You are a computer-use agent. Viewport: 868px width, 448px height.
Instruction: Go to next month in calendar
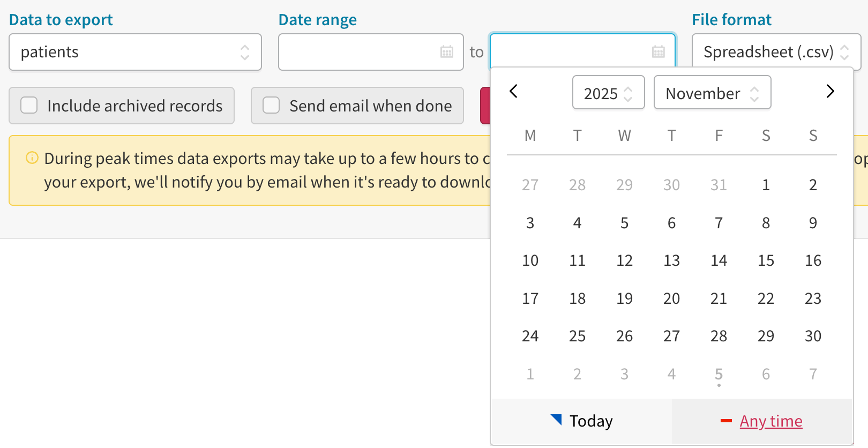[x=830, y=92]
